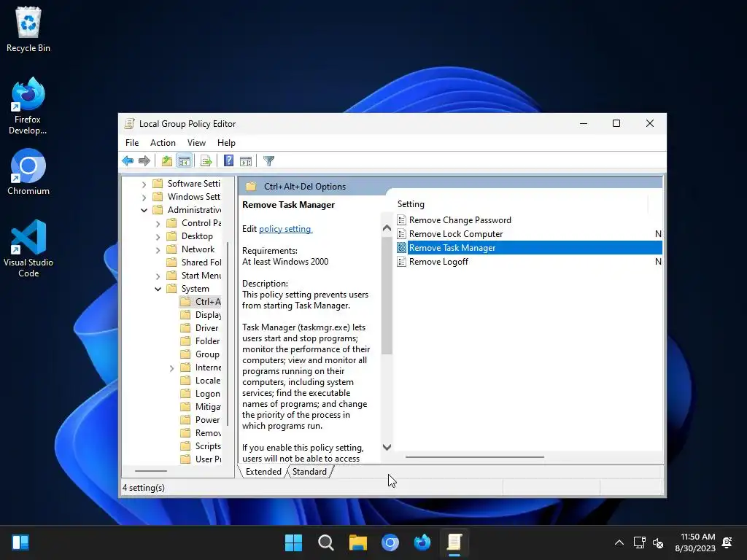Click description pane scroll down arrow
Screen dimensions: 747x560
(387, 447)
